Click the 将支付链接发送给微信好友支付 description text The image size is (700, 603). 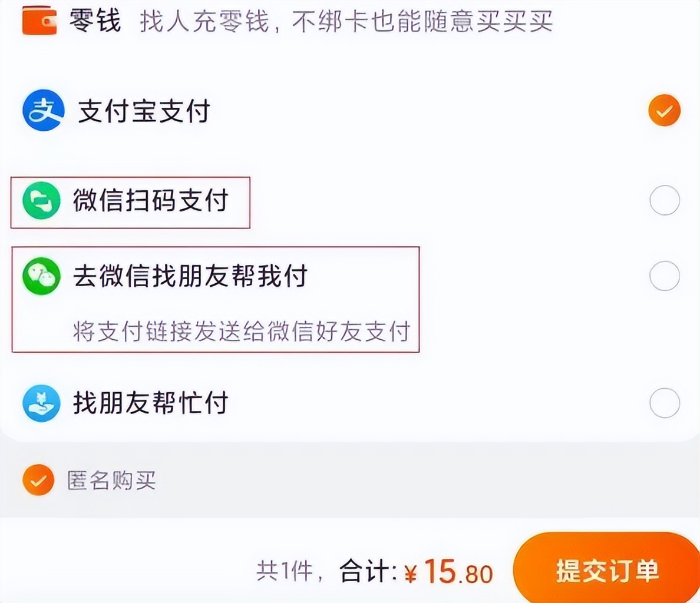pyautogui.click(x=242, y=332)
